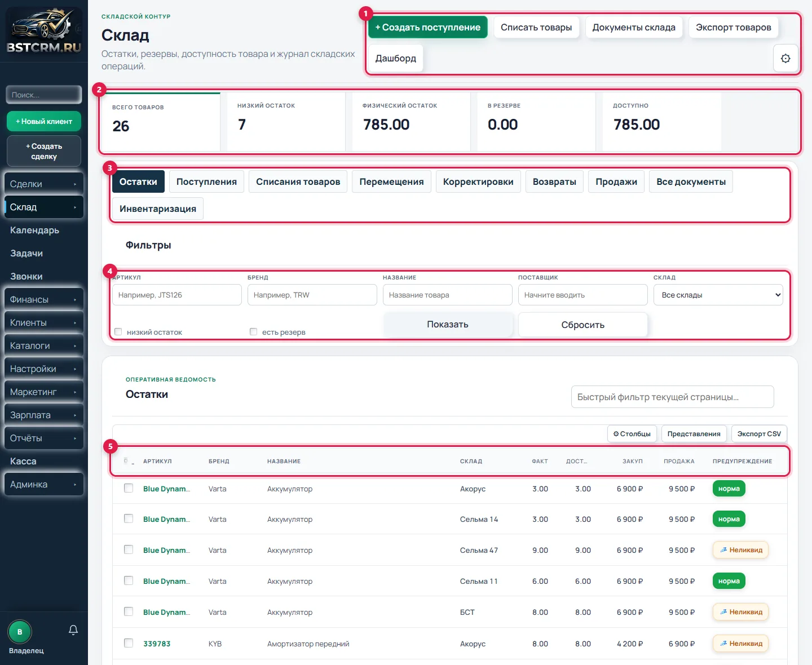This screenshot has height=665, width=812.
Task: Switch to the Поступления tab
Action: pos(206,181)
